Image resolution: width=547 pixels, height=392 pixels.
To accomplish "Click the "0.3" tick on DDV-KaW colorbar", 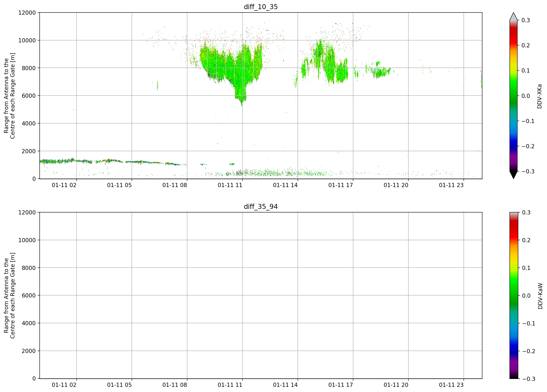I will tap(526, 213).
